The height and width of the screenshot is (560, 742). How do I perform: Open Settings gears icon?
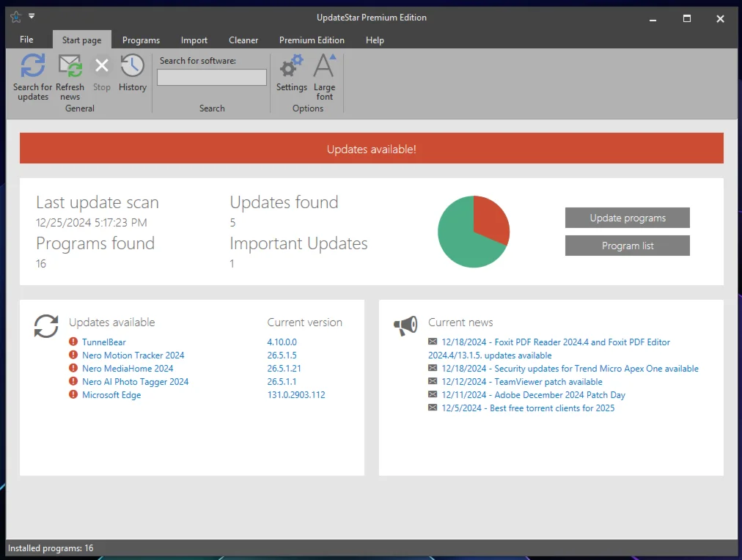tap(291, 67)
